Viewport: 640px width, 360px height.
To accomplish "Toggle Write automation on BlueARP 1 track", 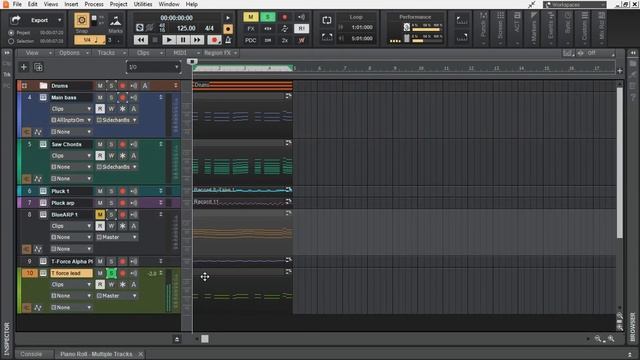I will (111, 226).
